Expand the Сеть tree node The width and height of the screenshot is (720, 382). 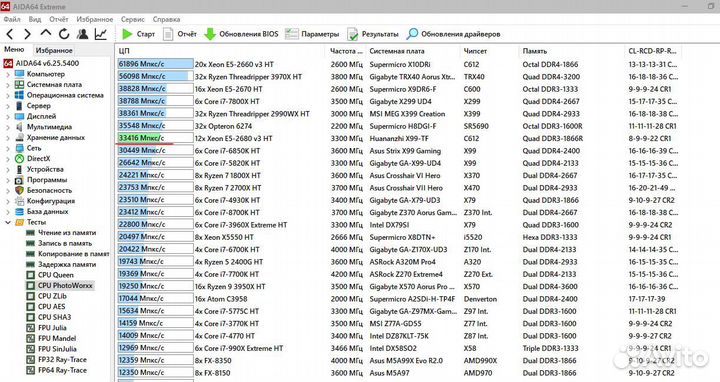pyautogui.click(x=8, y=148)
